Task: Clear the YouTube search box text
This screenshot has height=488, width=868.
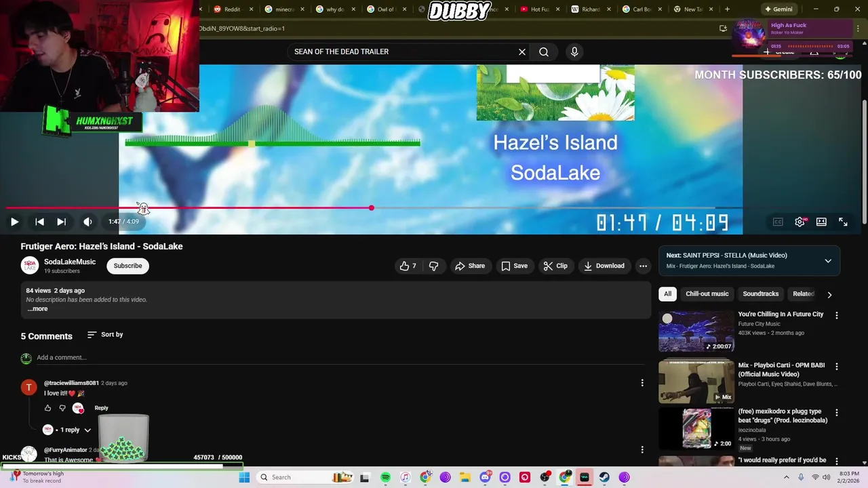Action: pos(522,52)
